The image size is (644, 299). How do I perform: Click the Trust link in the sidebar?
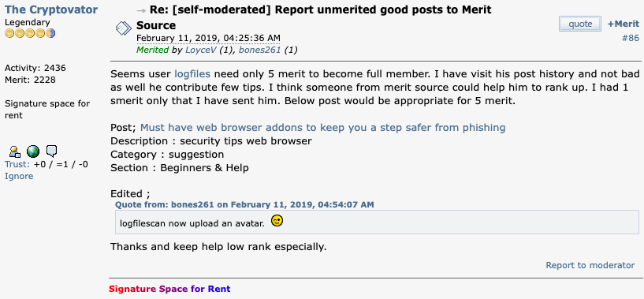point(17,165)
